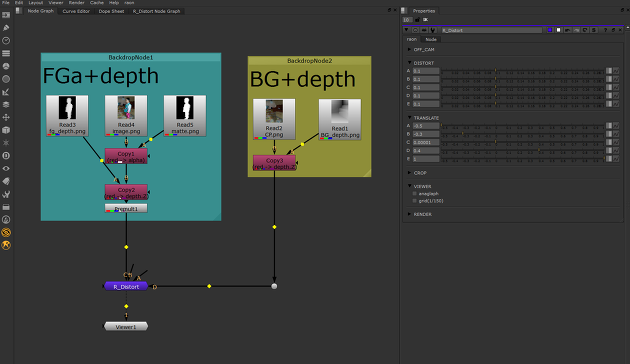Click the wrench icon in R_Distort header
This screenshot has height=364, width=630.
pos(433,30)
